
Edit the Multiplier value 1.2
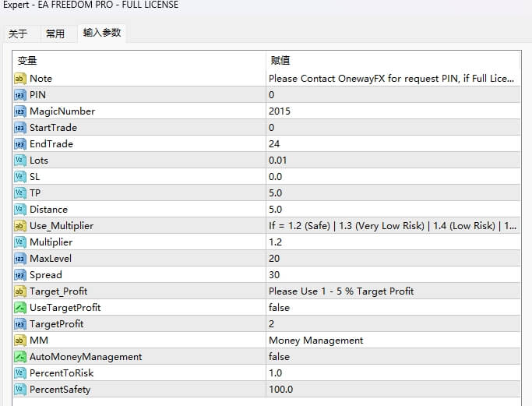coord(276,242)
